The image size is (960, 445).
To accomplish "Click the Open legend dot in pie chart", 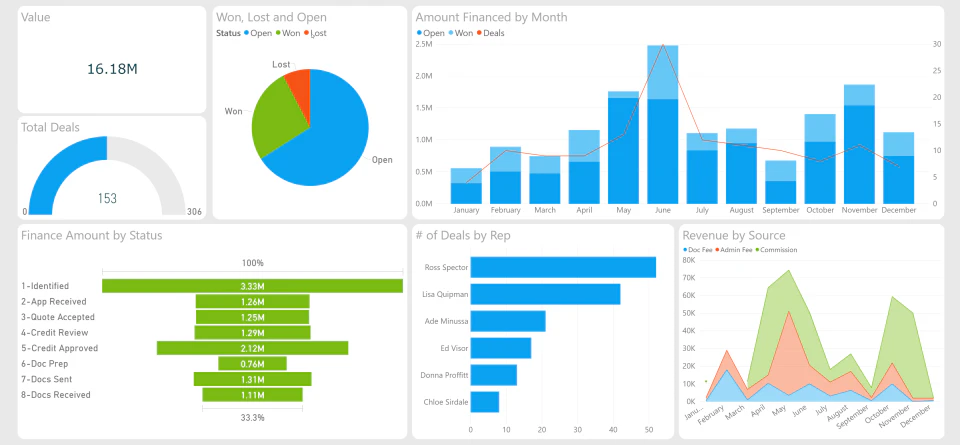I will (246, 33).
